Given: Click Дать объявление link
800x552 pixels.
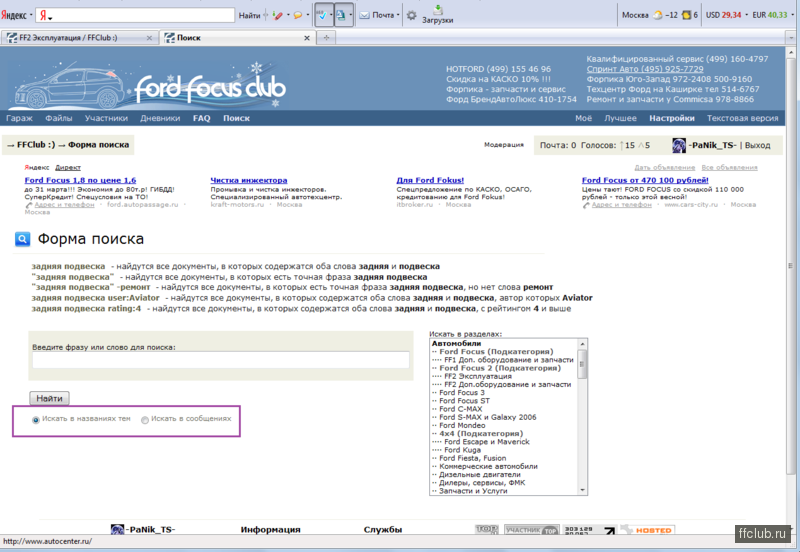Looking at the screenshot, I should pos(665,167).
